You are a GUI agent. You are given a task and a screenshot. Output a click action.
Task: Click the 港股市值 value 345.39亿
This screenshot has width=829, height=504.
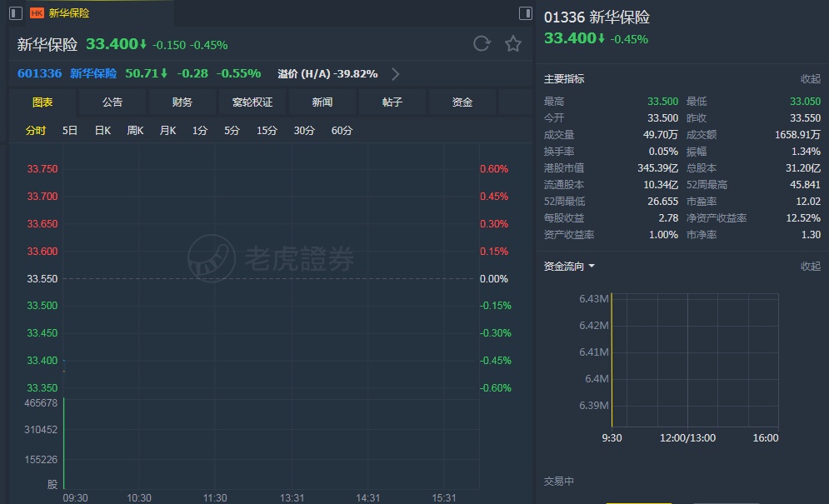[x=657, y=168]
